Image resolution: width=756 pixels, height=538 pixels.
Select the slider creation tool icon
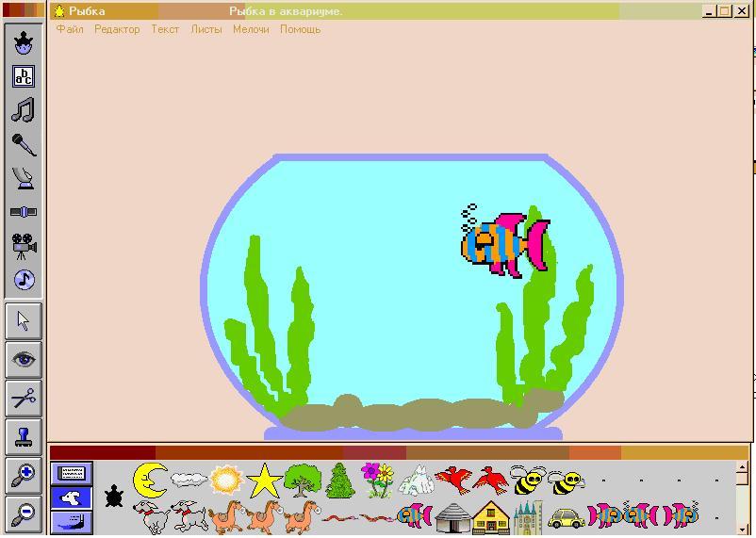(24, 212)
